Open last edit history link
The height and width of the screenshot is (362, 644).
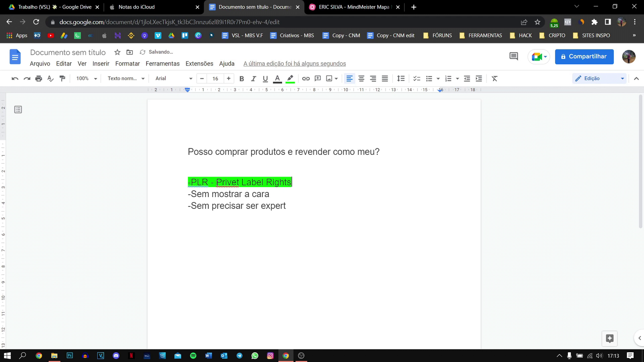click(x=295, y=64)
